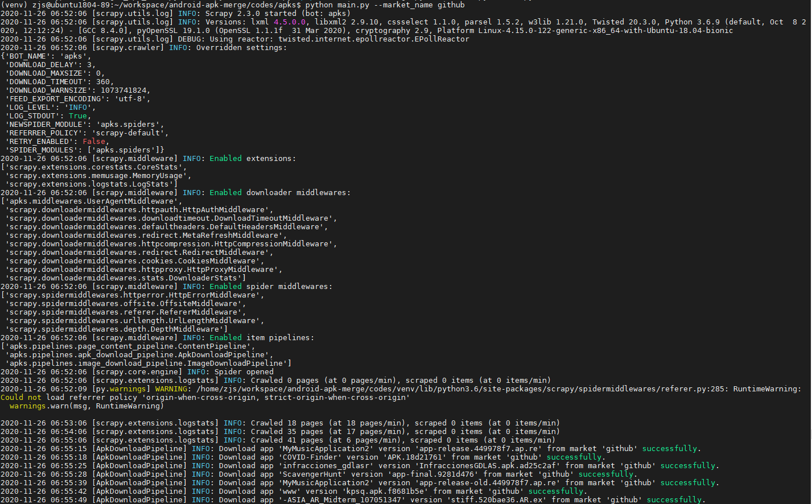
Task: Click the 'FEED_EXPORT_ENCODING' setting line
Action: coord(78,99)
